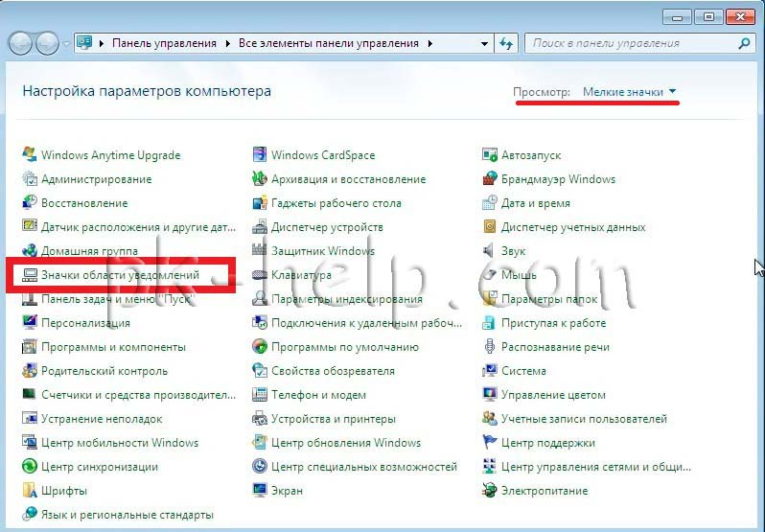Open Устранение неполадок link
Image resolution: width=765 pixels, height=532 pixels.
click(x=102, y=418)
